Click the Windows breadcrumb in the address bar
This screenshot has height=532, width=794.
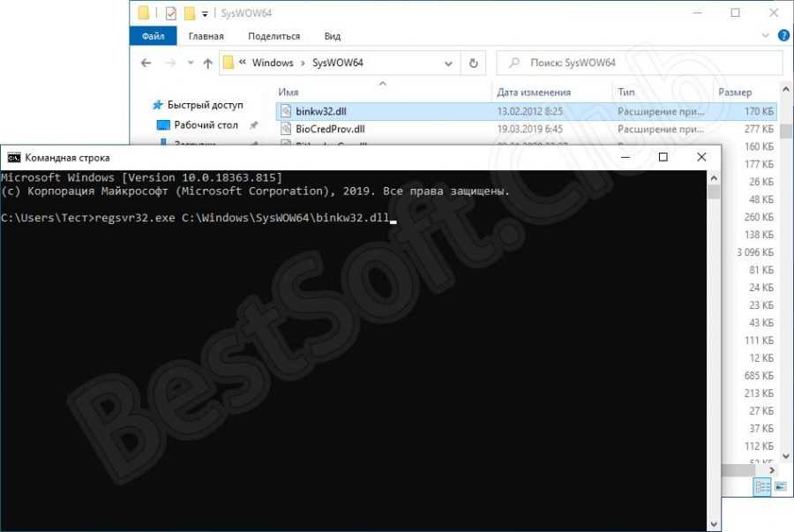click(x=272, y=63)
